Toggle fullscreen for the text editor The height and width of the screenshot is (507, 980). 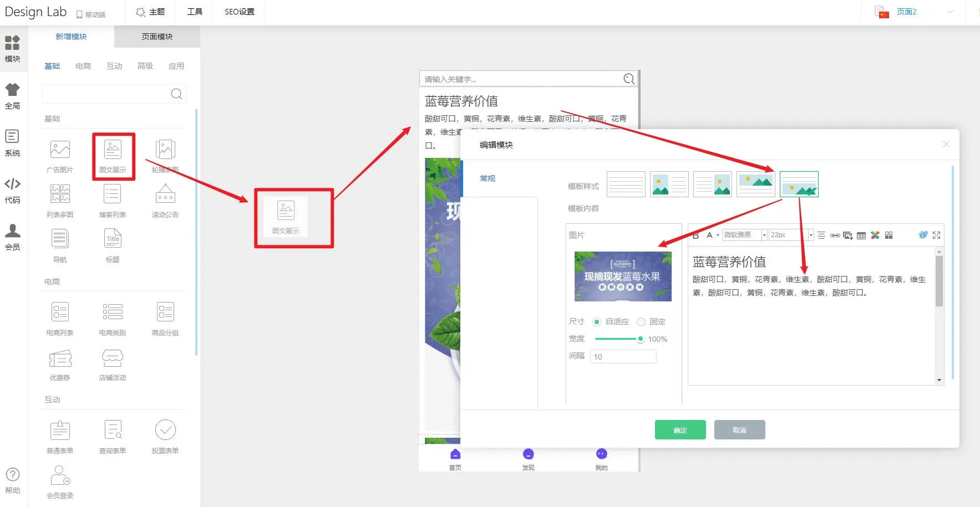click(937, 235)
